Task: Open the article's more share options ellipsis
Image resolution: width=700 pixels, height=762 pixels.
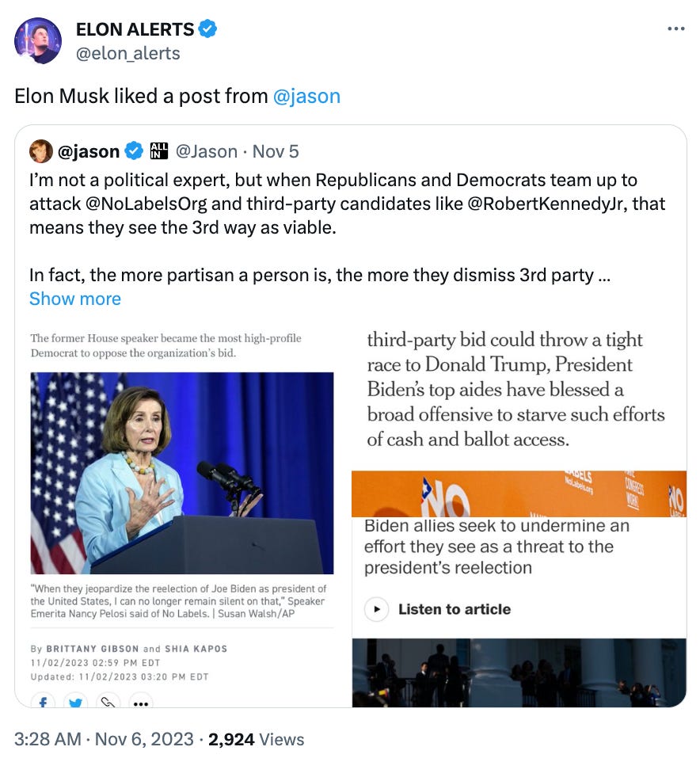Action: (x=141, y=703)
